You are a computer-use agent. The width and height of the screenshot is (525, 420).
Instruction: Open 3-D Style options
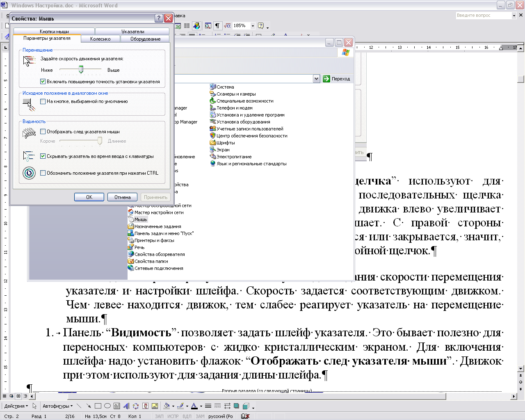[246, 406]
